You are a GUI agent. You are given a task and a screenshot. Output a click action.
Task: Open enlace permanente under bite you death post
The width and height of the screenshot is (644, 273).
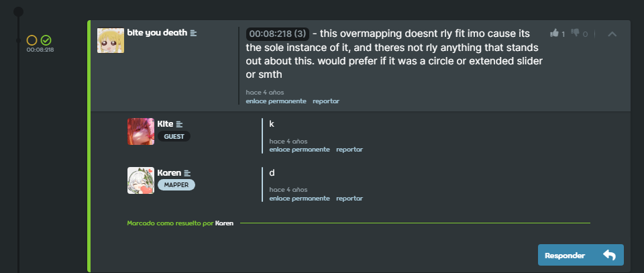click(276, 101)
